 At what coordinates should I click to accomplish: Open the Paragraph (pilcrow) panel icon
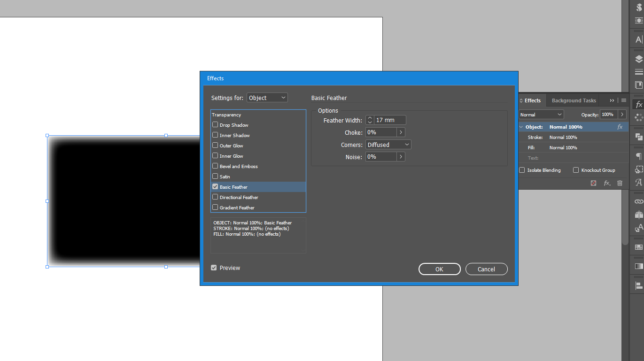pyautogui.click(x=639, y=156)
